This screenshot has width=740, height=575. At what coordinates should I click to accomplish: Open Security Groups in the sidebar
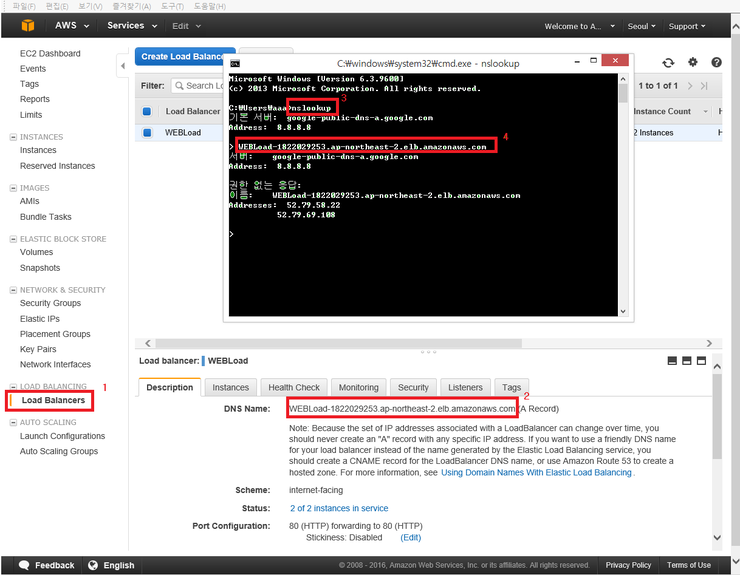pyautogui.click(x=50, y=303)
